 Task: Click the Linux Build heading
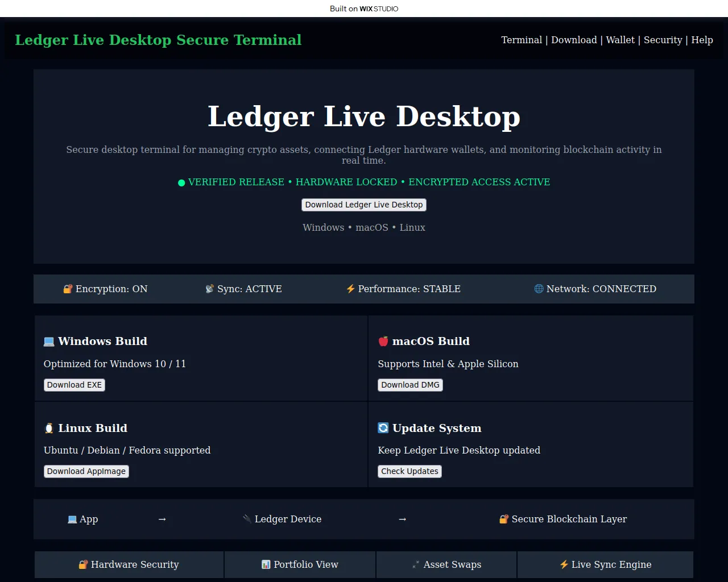pyautogui.click(x=93, y=428)
